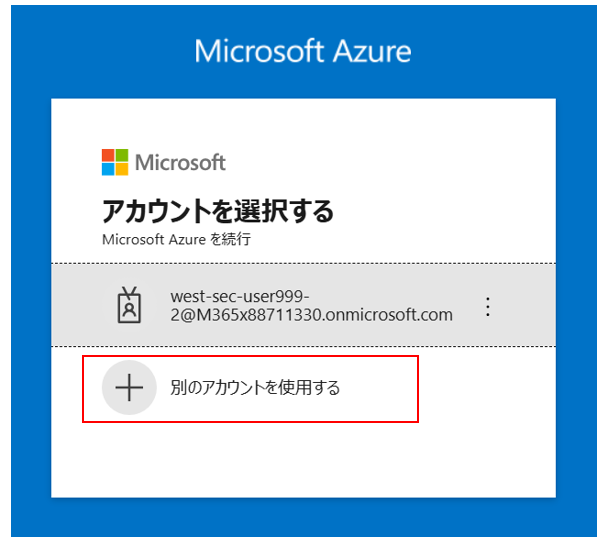Click the plus icon in grey circle
The height and width of the screenshot is (542, 601).
(129, 388)
